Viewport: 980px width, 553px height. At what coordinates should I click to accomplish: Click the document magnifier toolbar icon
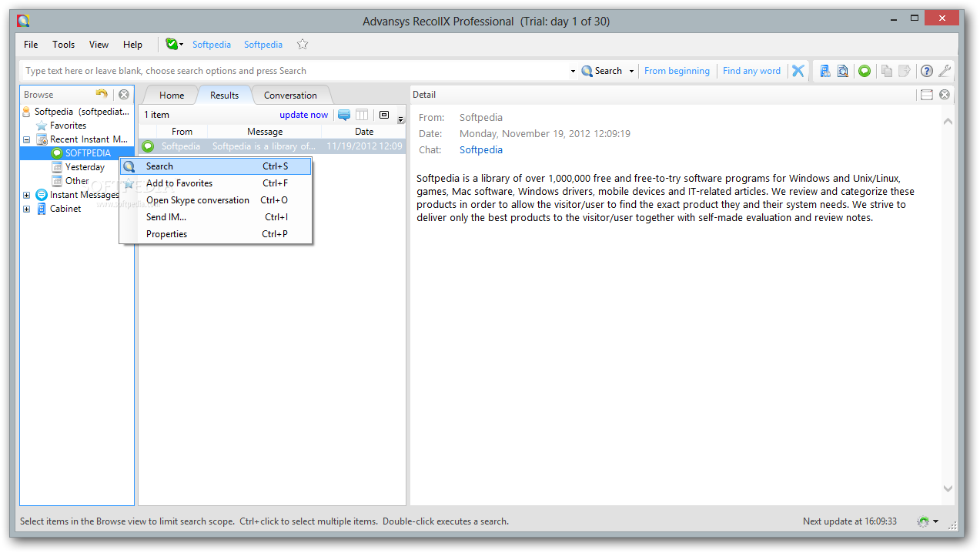pos(843,71)
